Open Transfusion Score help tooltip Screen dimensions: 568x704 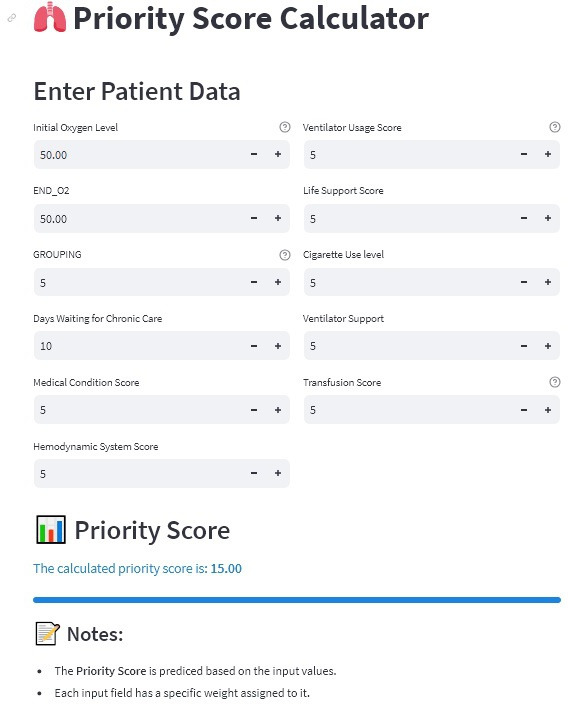pos(555,382)
